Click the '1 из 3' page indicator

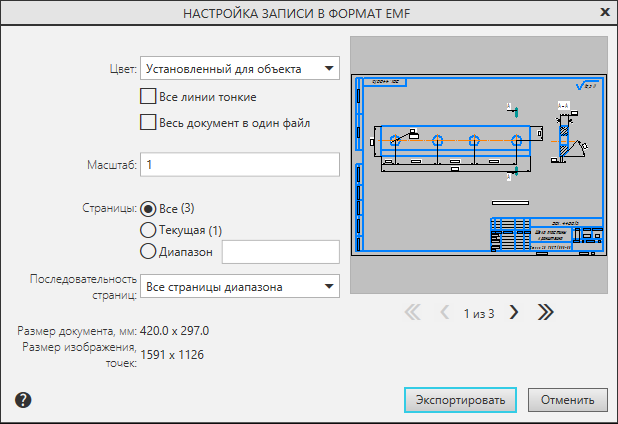point(479,313)
